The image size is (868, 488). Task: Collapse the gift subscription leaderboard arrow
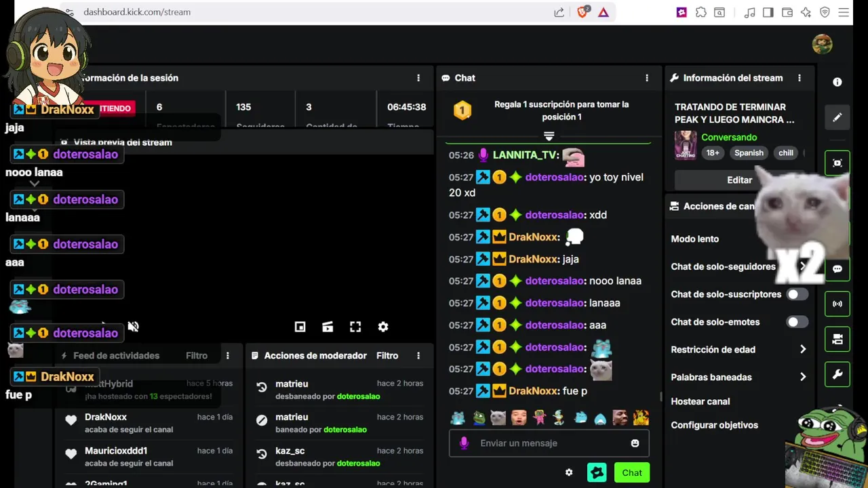pos(549,136)
